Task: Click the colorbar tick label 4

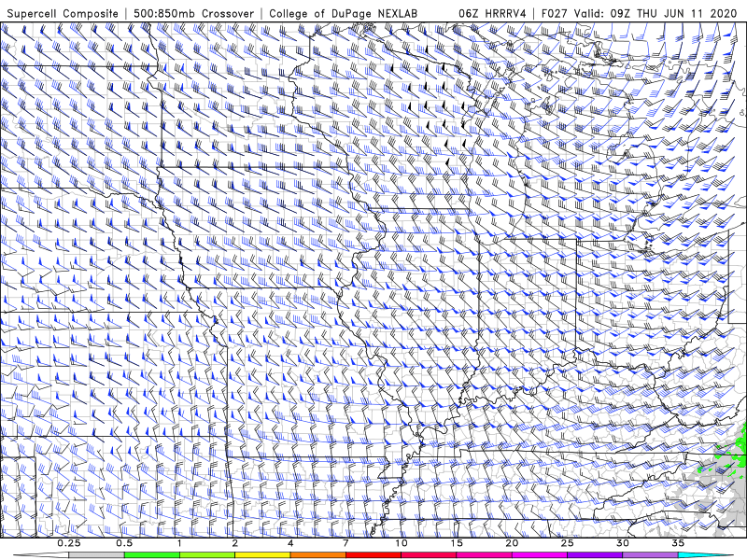Action: pyautogui.click(x=290, y=543)
